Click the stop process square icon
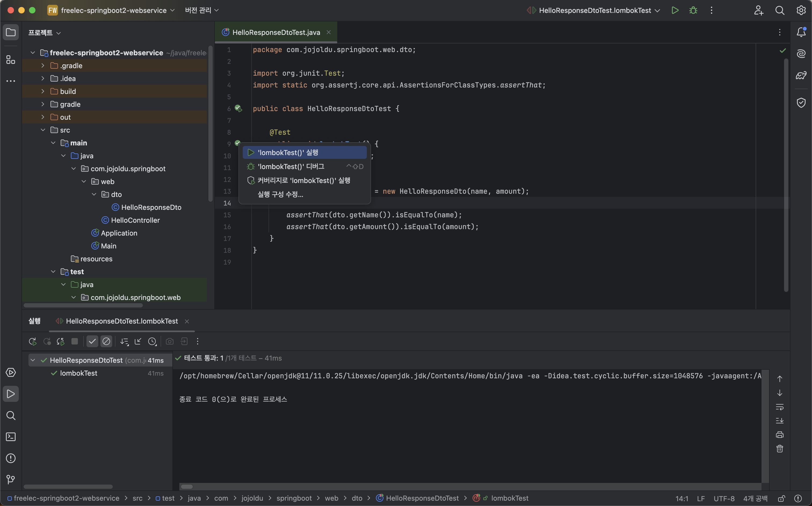 (x=75, y=341)
